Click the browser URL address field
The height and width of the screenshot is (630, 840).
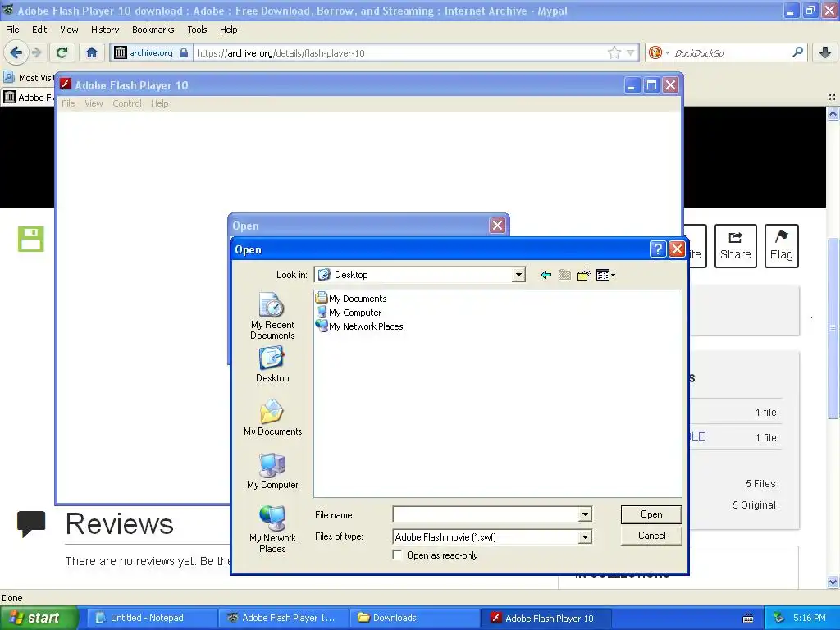click(400, 52)
